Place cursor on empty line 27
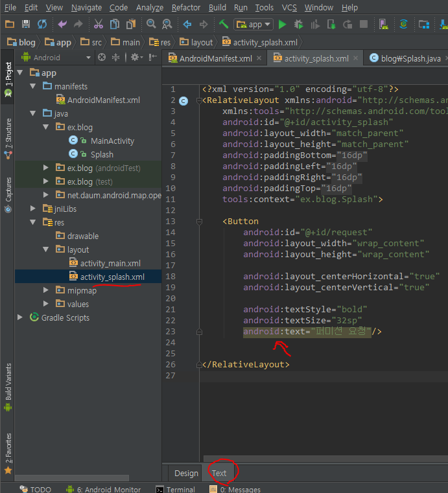The width and height of the screenshot is (448, 493). click(x=324, y=376)
